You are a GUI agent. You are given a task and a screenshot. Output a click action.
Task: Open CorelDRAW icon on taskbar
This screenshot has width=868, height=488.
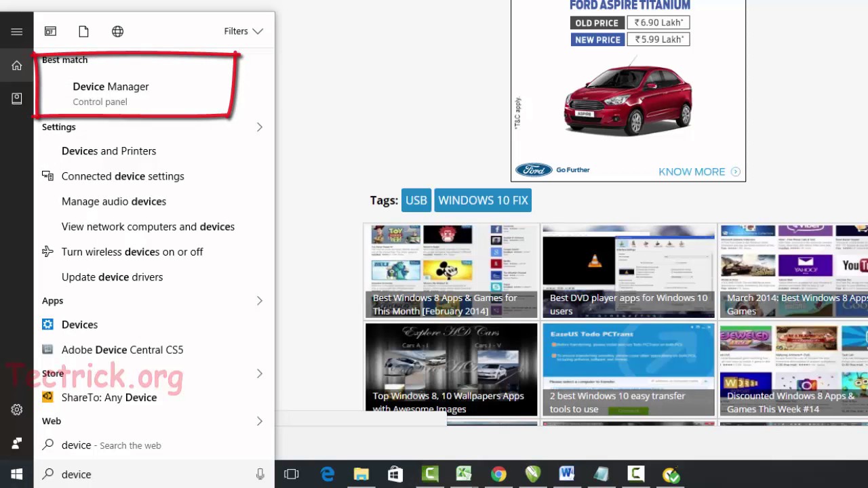click(533, 474)
